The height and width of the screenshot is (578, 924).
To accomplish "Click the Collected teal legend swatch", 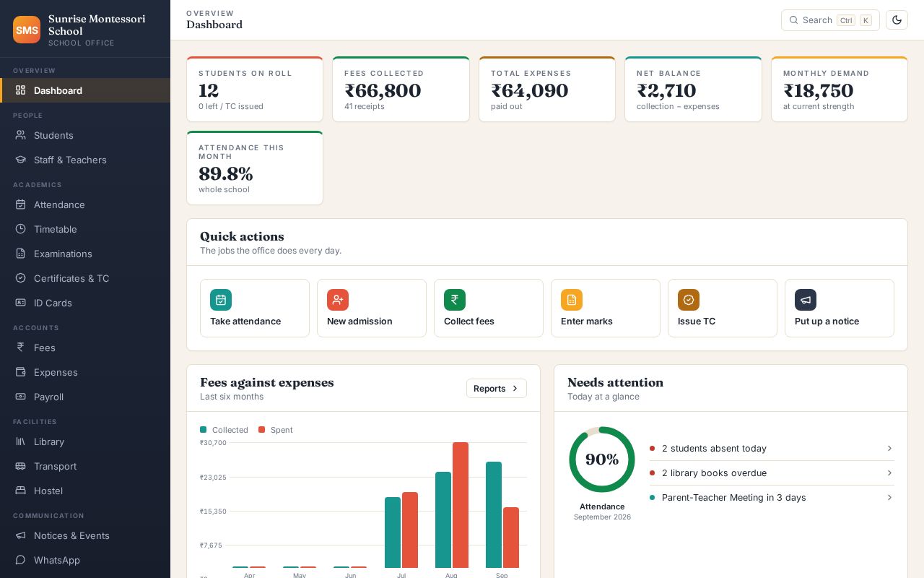I will click(x=204, y=430).
